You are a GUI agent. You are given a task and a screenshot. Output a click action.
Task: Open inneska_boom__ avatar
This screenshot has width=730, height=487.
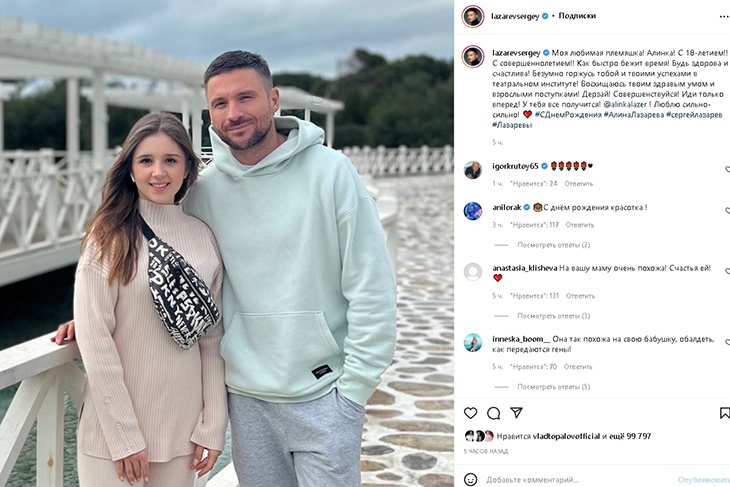pos(473,343)
